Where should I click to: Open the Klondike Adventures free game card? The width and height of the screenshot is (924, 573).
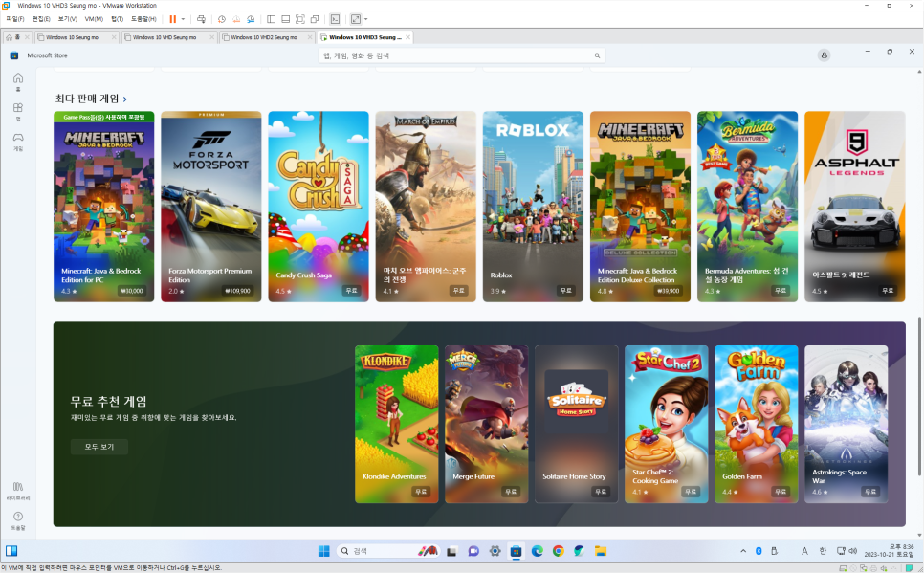pyautogui.click(x=397, y=424)
